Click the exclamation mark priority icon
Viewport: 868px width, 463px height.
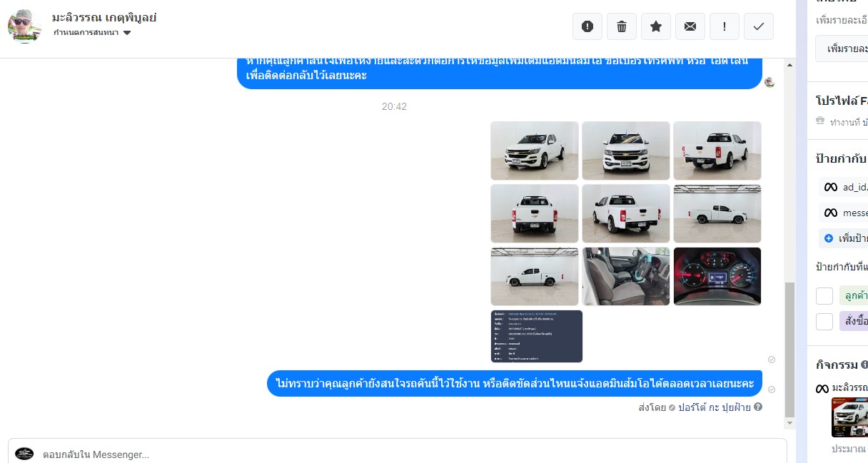[x=725, y=26]
